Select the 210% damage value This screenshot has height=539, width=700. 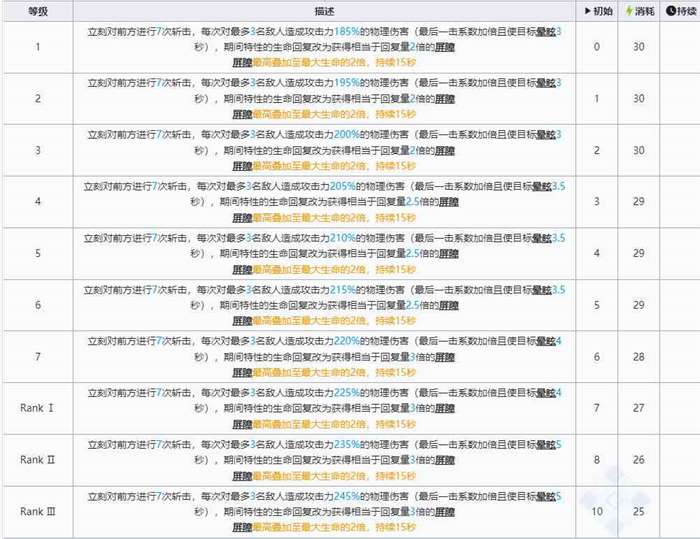tap(342, 238)
